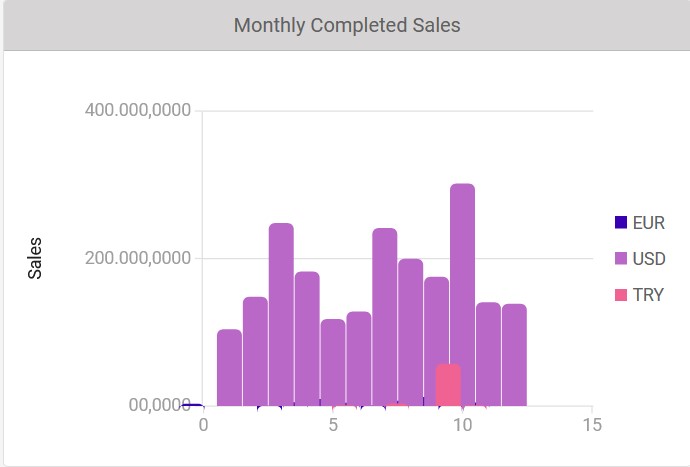Click the purple USD legend swatch
This screenshot has height=467, width=690.
(620, 259)
